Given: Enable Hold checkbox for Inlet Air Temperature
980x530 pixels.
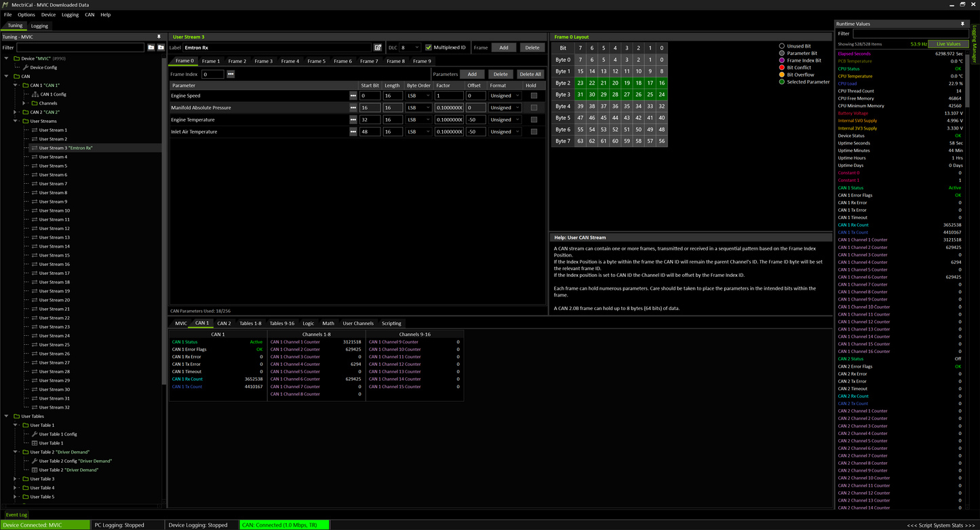Looking at the screenshot, I should (x=534, y=132).
